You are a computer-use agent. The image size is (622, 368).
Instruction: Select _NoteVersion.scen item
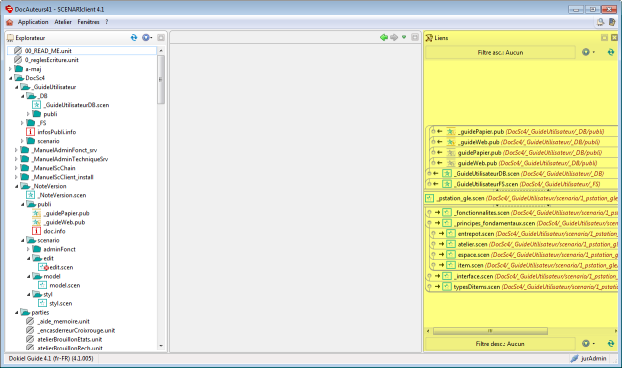pos(62,196)
